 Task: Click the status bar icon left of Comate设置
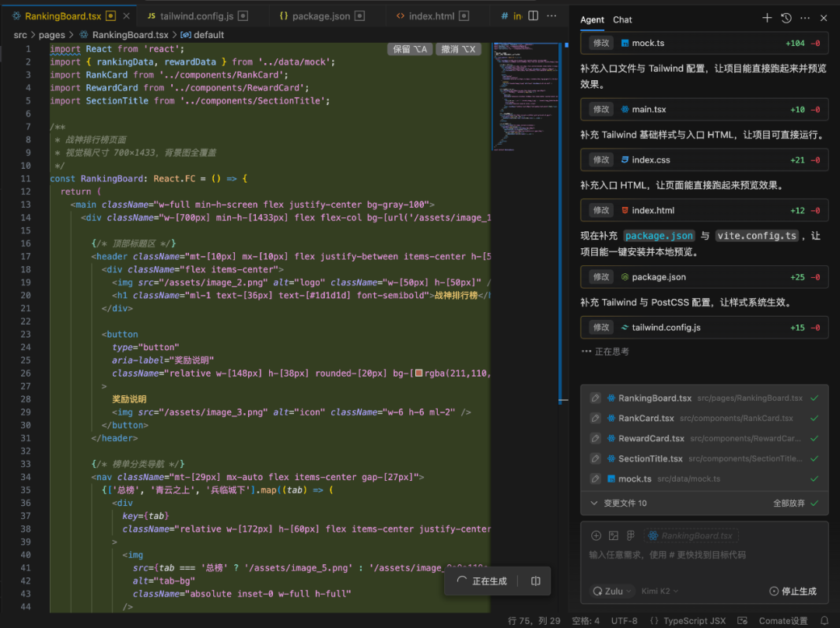click(x=742, y=620)
